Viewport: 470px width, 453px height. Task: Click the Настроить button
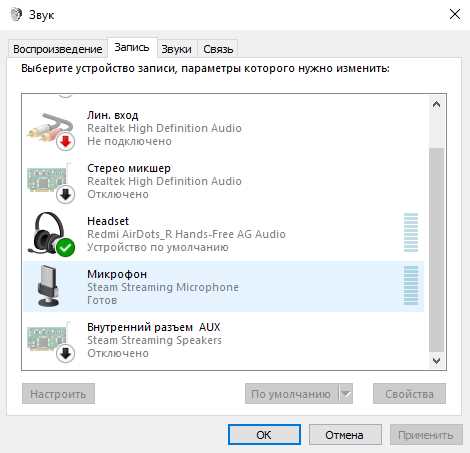click(x=58, y=394)
